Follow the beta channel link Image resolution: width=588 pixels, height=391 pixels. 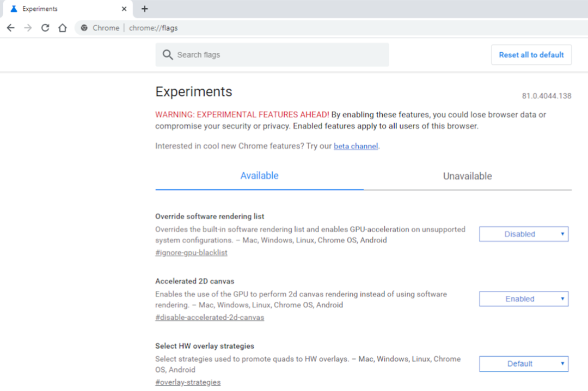356,146
